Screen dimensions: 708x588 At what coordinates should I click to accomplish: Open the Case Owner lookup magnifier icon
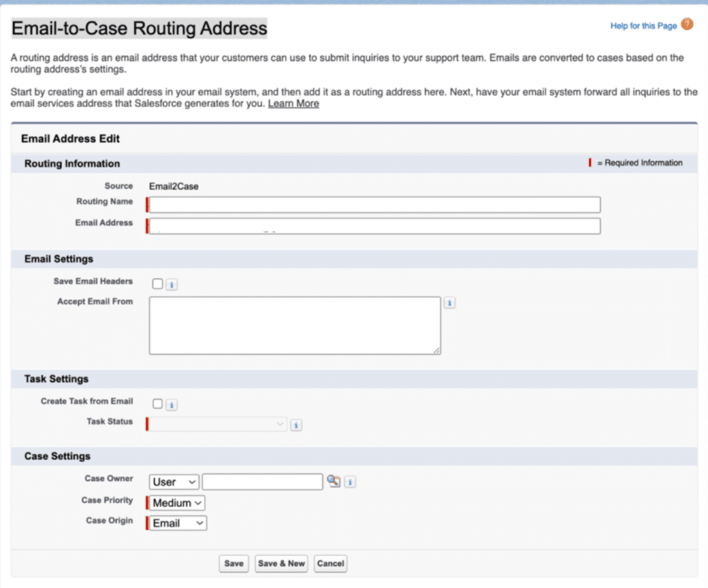click(334, 481)
